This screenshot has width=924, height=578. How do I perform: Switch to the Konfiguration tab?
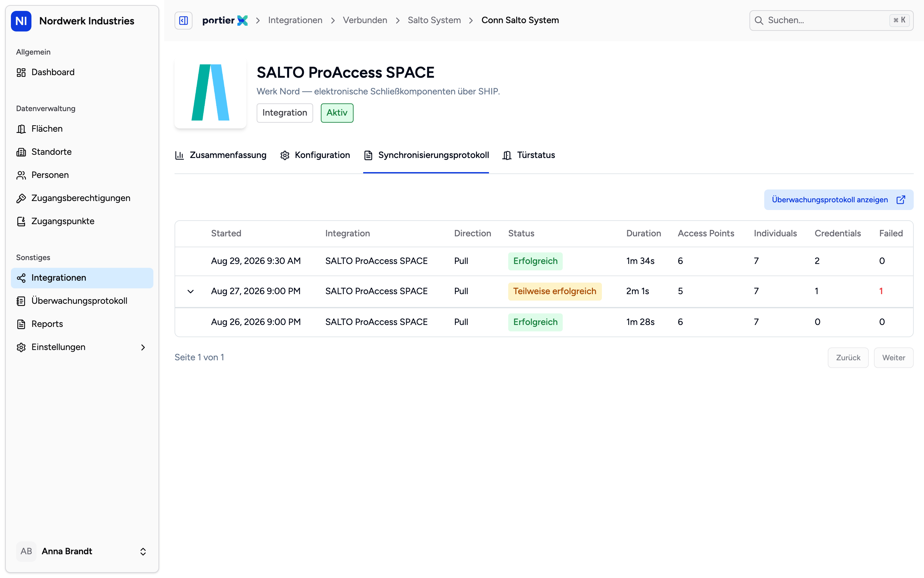click(315, 155)
